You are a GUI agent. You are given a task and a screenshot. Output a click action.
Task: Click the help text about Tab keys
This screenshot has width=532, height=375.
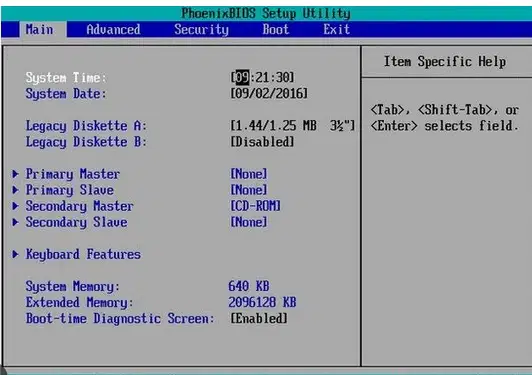point(444,118)
